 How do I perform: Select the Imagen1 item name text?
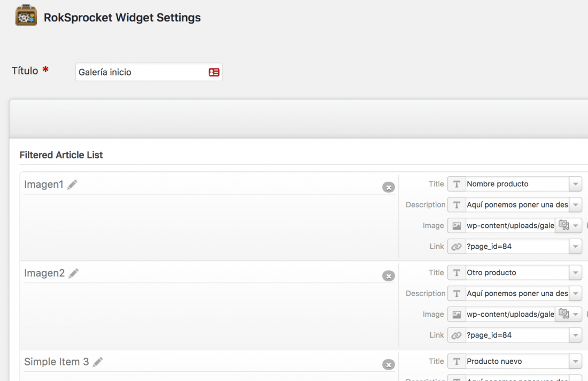(44, 184)
